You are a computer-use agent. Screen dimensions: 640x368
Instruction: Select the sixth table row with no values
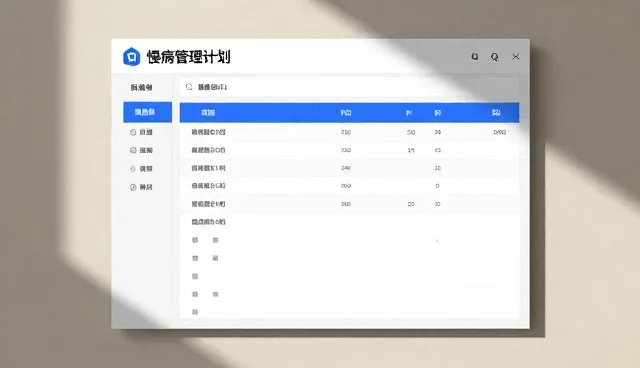349,222
